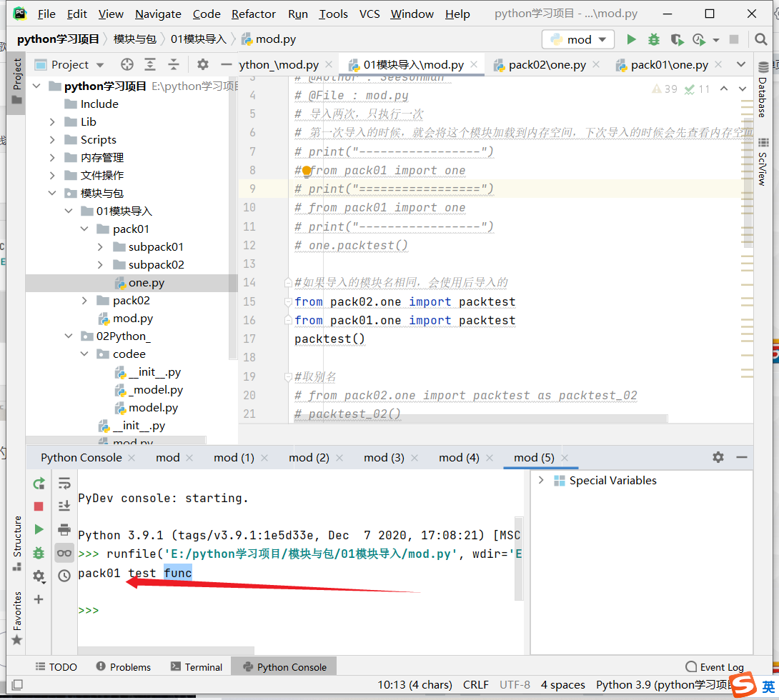Open console history clock icon

[64, 576]
